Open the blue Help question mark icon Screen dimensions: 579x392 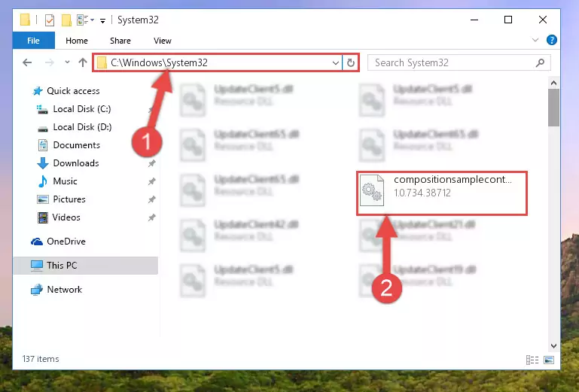point(552,40)
